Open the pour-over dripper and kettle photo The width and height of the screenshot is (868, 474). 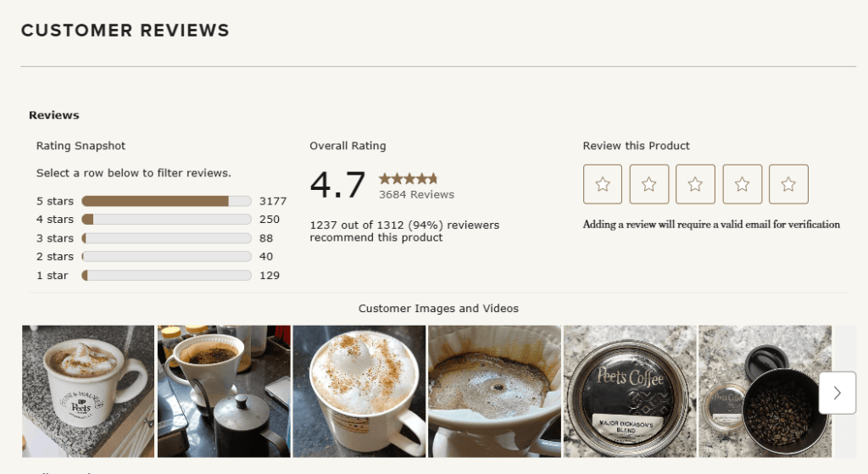click(x=224, y=391)
